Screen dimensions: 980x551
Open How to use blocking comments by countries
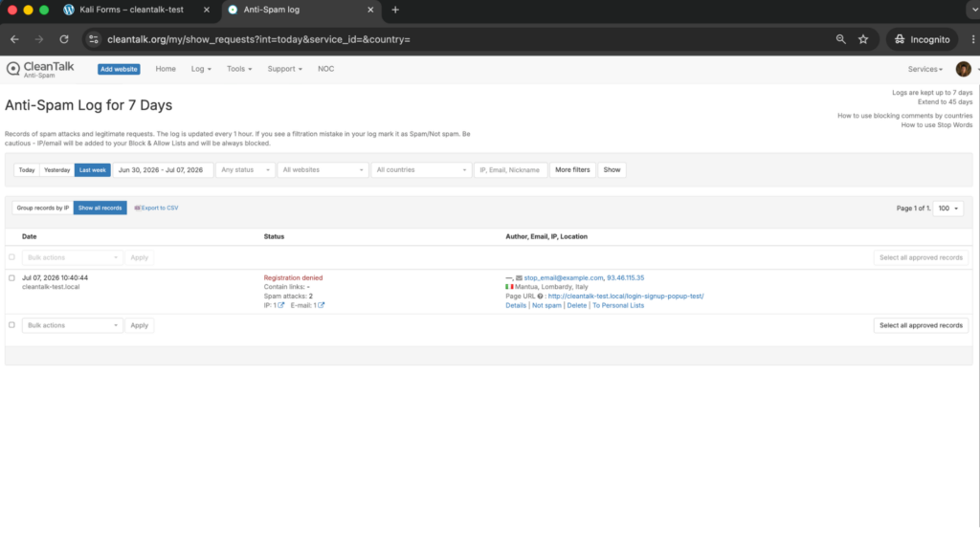point(904,116)
